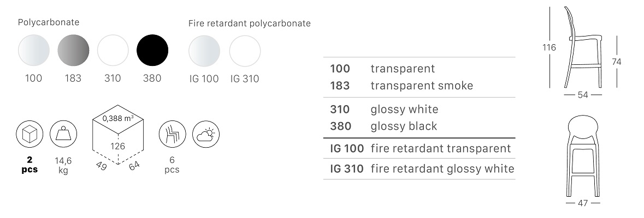Click the weight icon above 14,6 kg

pyautogui.click(x=63, y=134)
